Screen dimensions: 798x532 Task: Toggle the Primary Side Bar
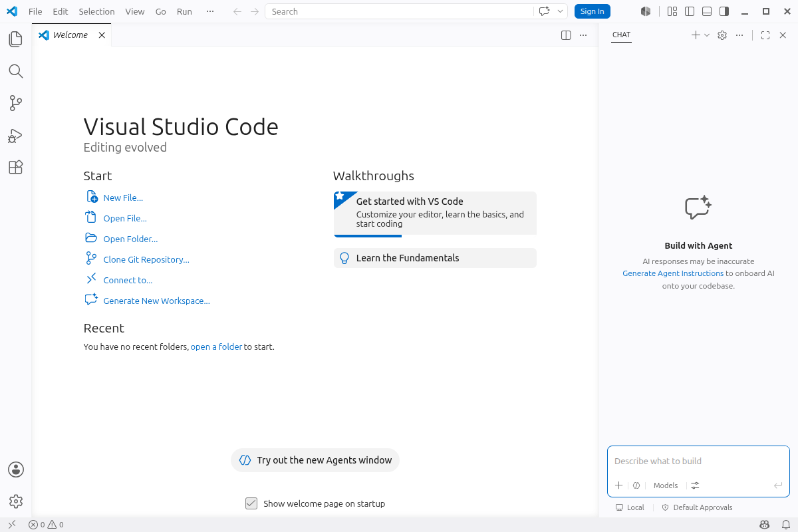[690, 11]
